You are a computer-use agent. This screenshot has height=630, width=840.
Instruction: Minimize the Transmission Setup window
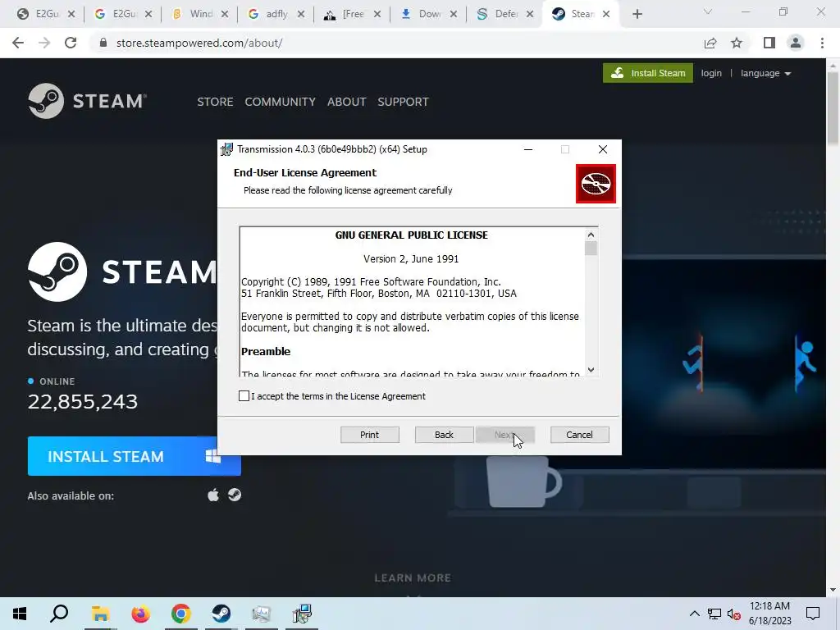[x=528, y=149]
